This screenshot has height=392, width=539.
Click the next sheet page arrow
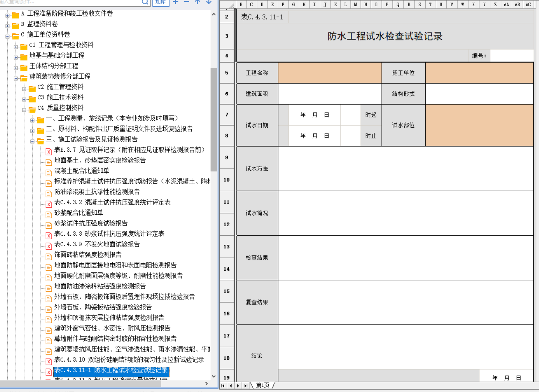(x=238, y=385)
